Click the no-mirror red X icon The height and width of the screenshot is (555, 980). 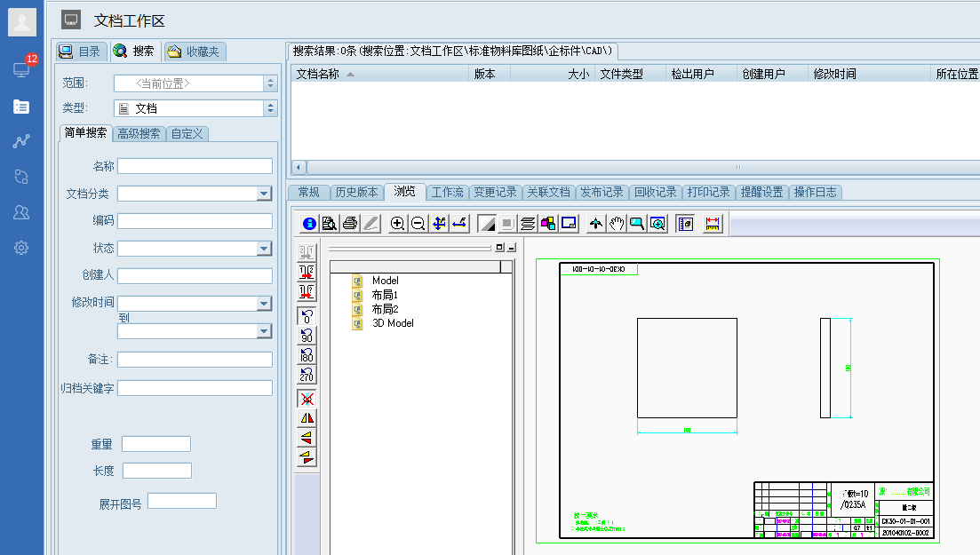[307, 399]
